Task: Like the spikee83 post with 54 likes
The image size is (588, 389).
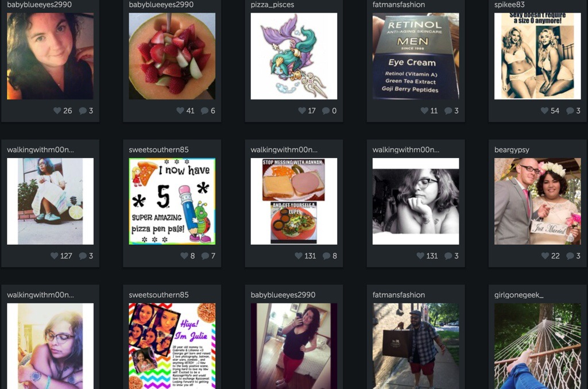Action: pyautogui.click(x=544, y=111)
